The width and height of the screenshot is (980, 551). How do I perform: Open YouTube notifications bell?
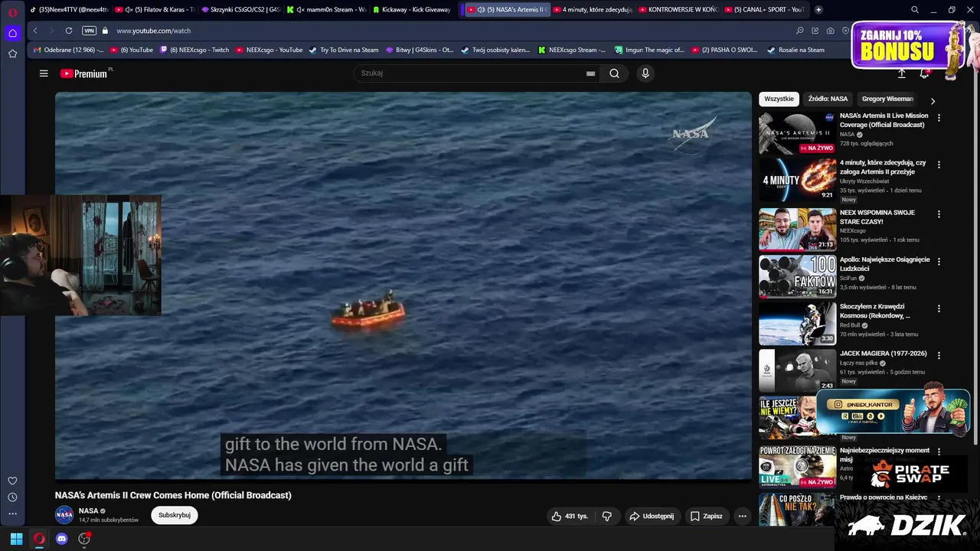click(x=924, y=73)
